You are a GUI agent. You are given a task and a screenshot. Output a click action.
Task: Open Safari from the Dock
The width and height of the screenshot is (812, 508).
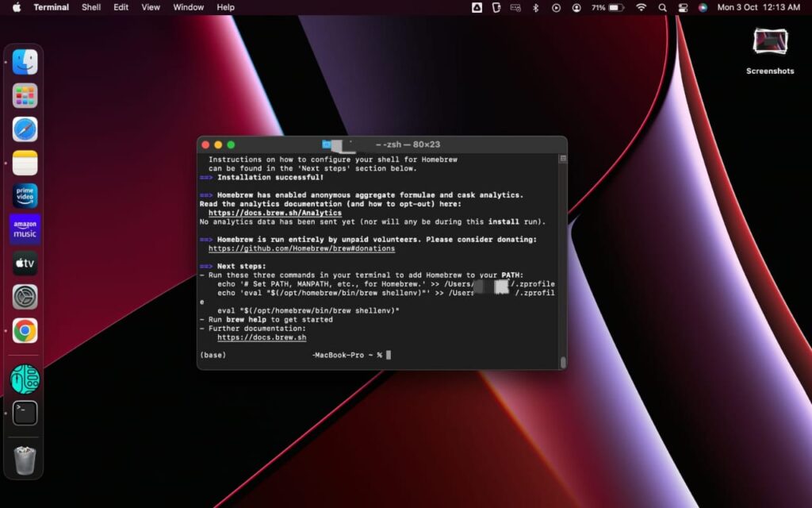[x=25, y=129]
